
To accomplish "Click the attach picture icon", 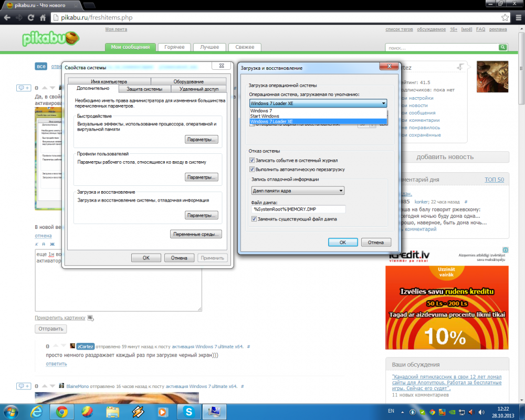I will click(91, 318).
